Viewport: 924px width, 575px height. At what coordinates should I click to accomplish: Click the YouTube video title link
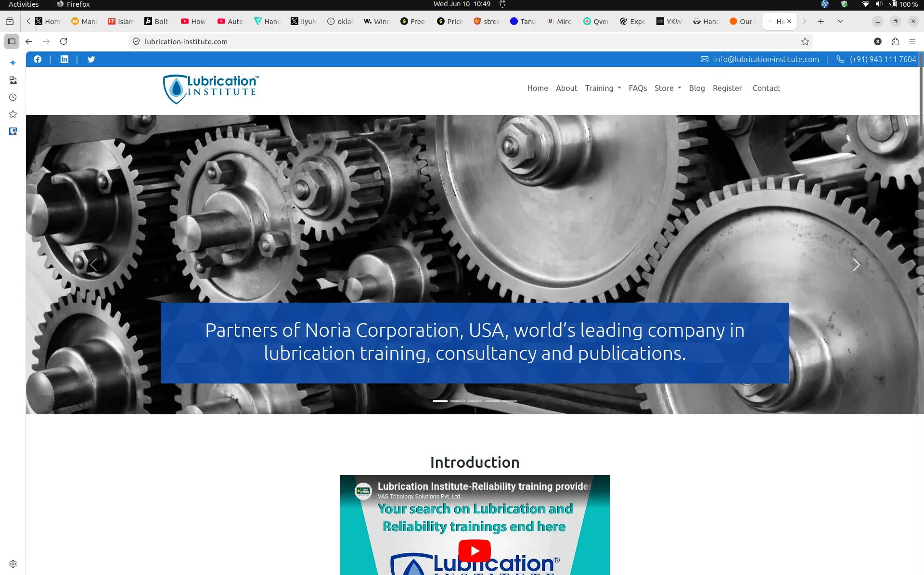click(x=484, y=486)
